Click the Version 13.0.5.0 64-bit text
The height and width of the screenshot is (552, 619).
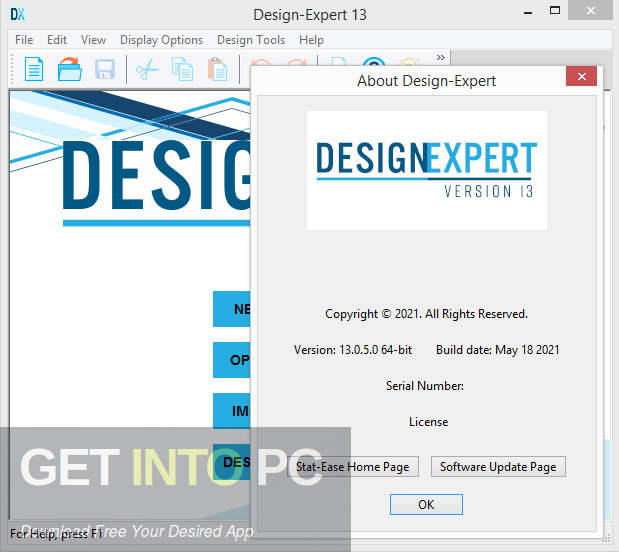coord(353,350)
